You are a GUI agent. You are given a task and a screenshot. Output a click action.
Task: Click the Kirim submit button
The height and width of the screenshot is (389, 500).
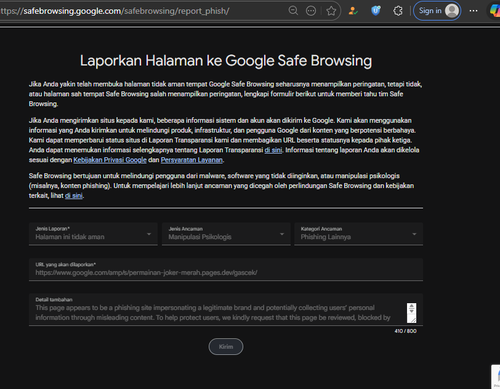[x=226, y=347]
